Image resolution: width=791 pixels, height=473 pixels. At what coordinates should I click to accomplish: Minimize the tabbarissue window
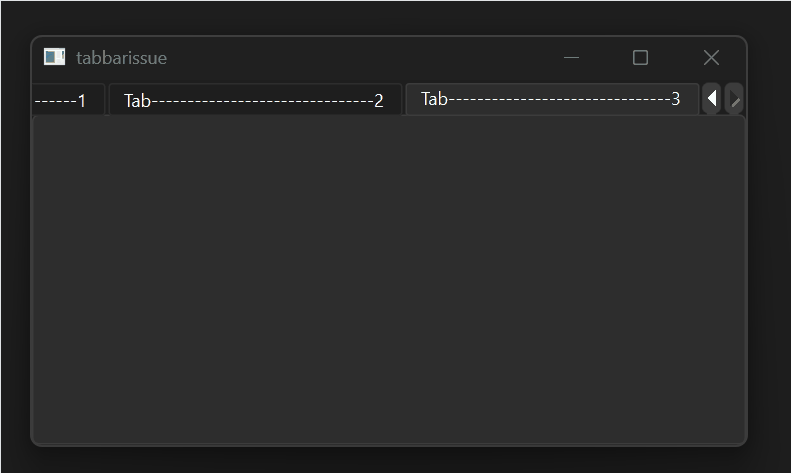[x=571, y=57]
